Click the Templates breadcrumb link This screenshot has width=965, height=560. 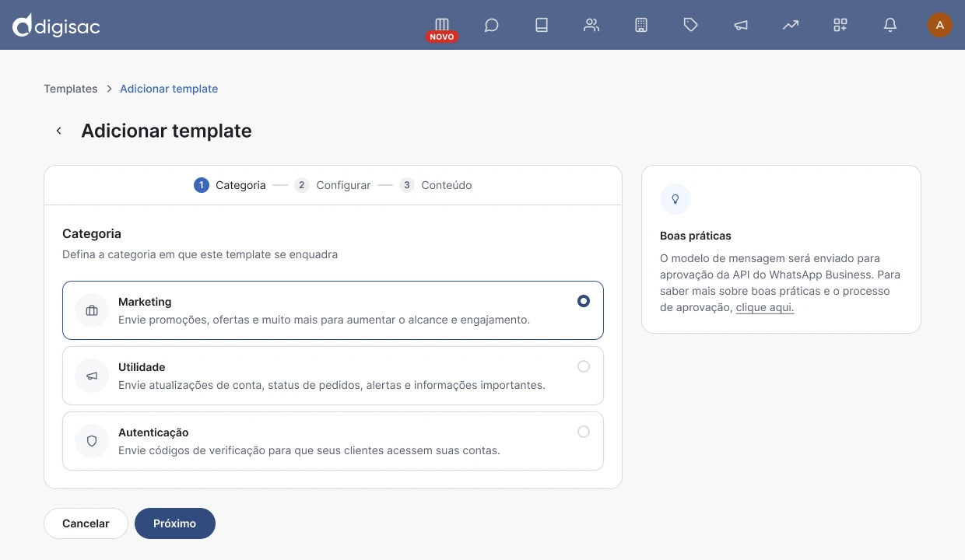click(71, 89)
